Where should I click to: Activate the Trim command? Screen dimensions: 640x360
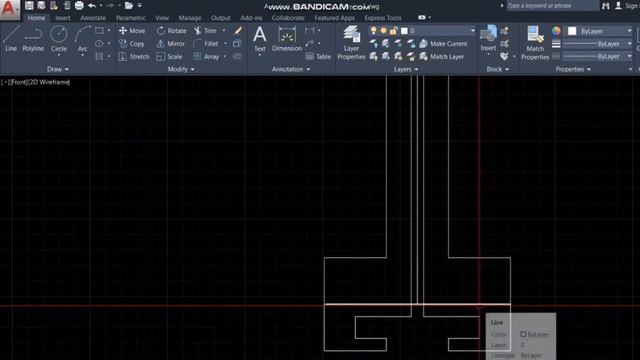pyautogui.click(x=205, y=31)
